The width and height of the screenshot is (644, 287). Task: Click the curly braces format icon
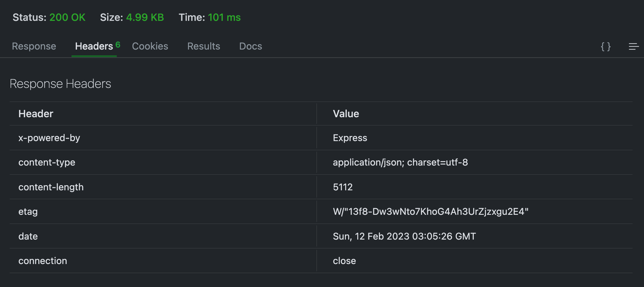pos(605,47)
